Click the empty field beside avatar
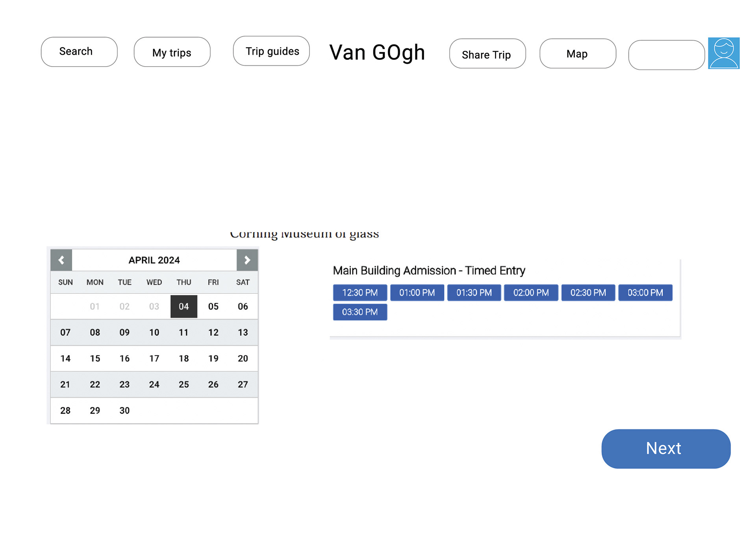This screenshot has width=756, height=538. coord(667,55)
